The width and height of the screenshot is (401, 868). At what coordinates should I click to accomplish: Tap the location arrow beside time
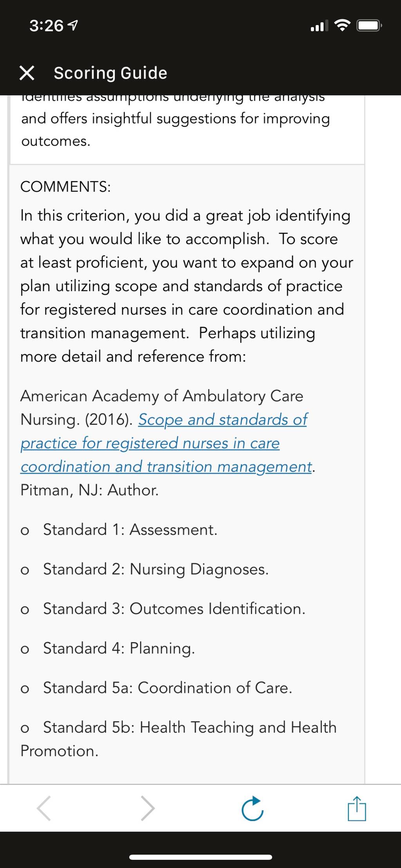[x=73, y=26]
